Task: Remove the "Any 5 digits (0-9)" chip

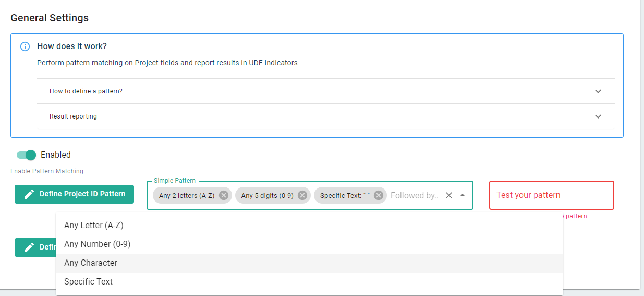Action: pyautogui.click(x=302, y=195)
